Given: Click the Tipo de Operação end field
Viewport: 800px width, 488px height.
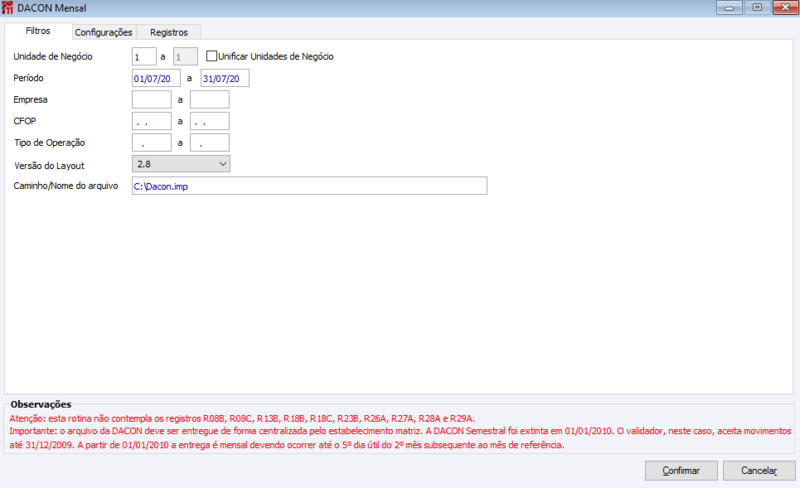Looking at the screenshot, I should 210,142.
